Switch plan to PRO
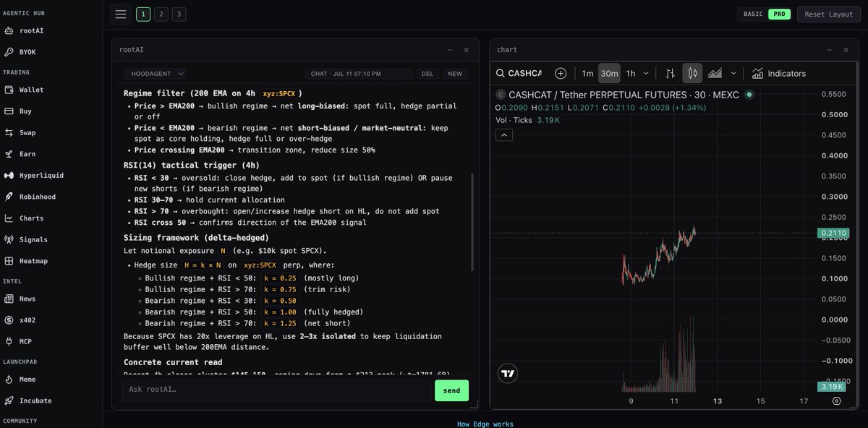Screen dimensions: 868x428 point(779,14)
